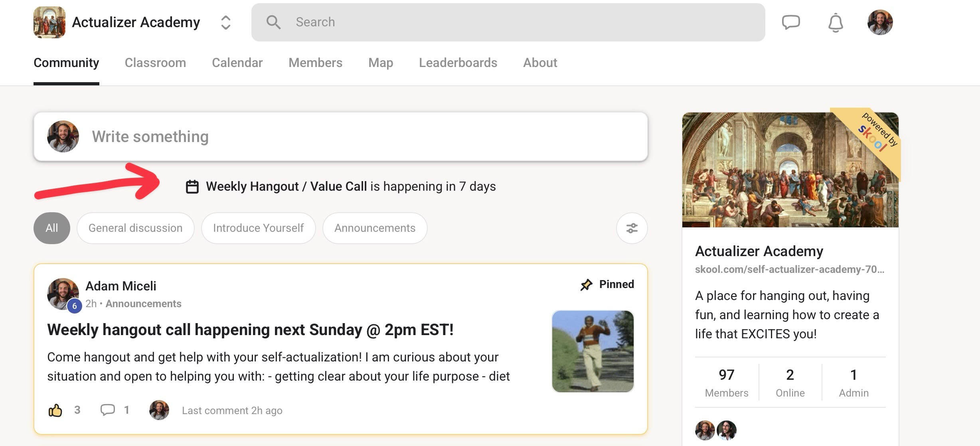Like the pinned post with thumbs up
The height and width of the screenshot is (446, 980).
pos(55,410)
